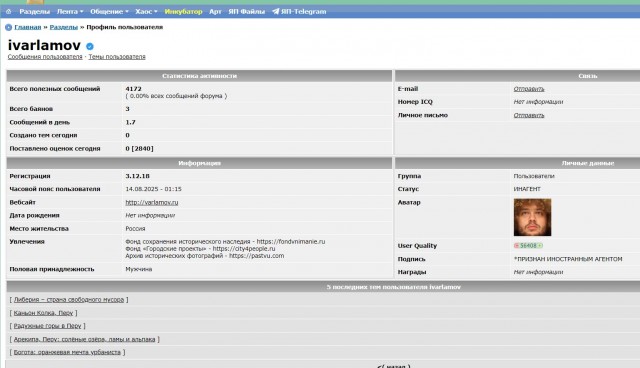Viewport: 640px width, 368px height.
Task: Click the 0 [2840] ratings value
Action: click(x=140, y=149)
